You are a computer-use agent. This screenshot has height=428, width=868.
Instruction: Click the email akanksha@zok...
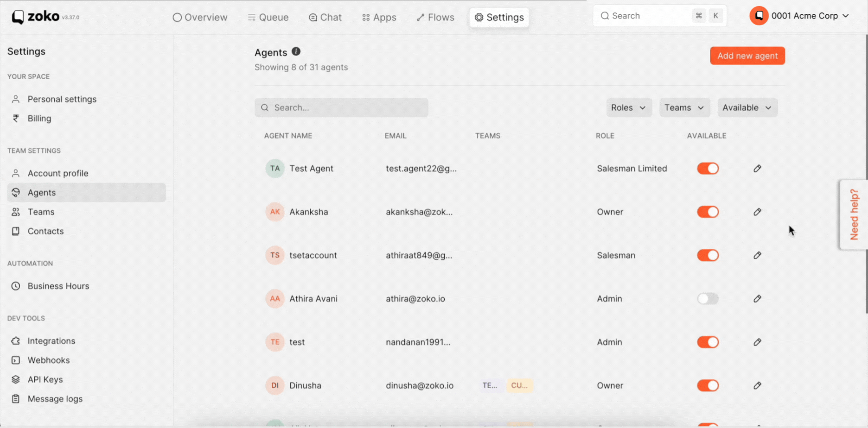click(x=419, y=212)
